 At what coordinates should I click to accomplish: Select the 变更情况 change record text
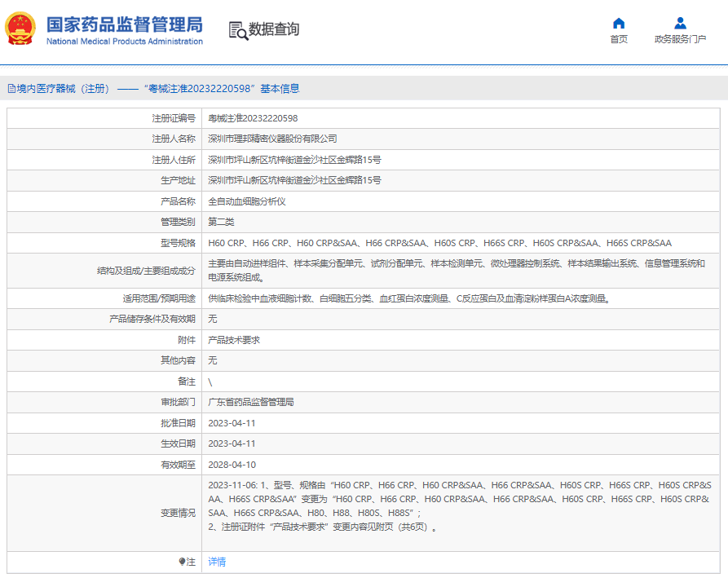tap(460, 506)
